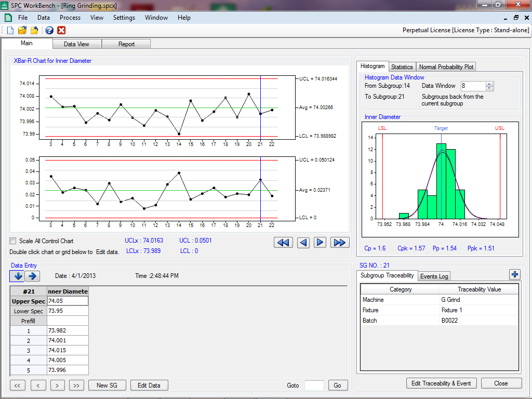The image size is (532, 399).
Task: Open the Process menu
Action: pos(70,18)
